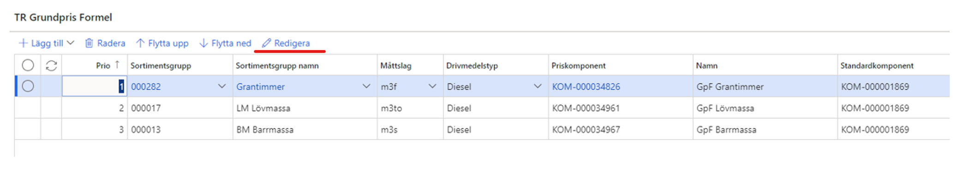Open the Grantimmer name dropdown arrow

(x=366, y=86)
